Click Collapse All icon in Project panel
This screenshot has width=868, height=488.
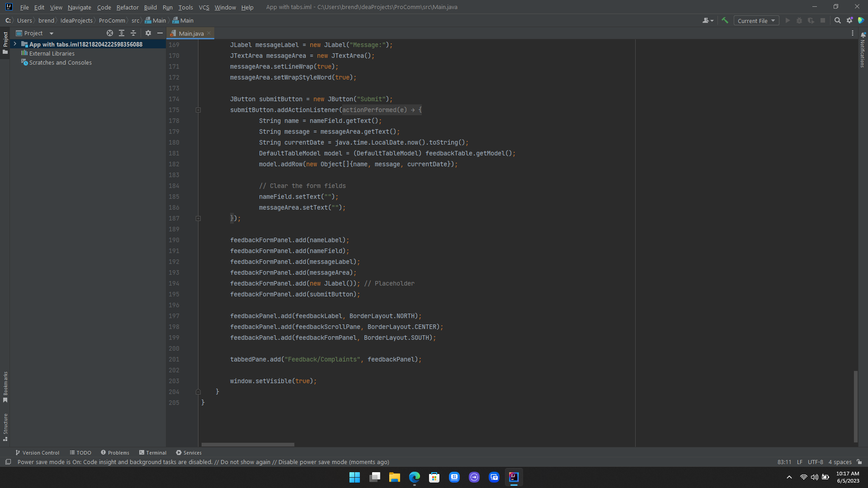pyautogui.click(x=133, y=33)
